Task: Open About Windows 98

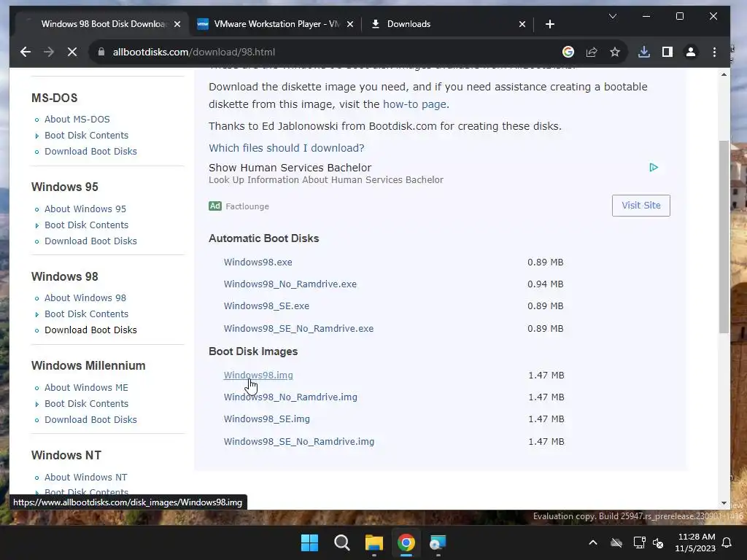Action: point(85,298)
